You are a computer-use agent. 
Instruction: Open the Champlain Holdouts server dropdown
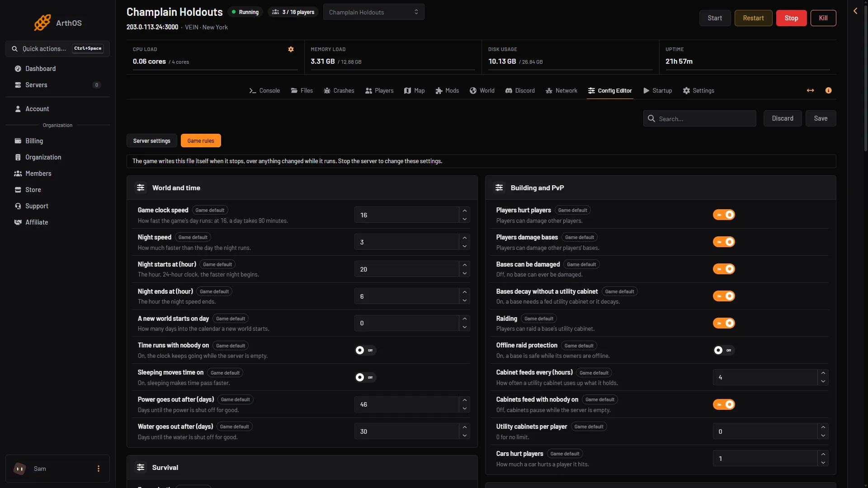pos(373,12)
